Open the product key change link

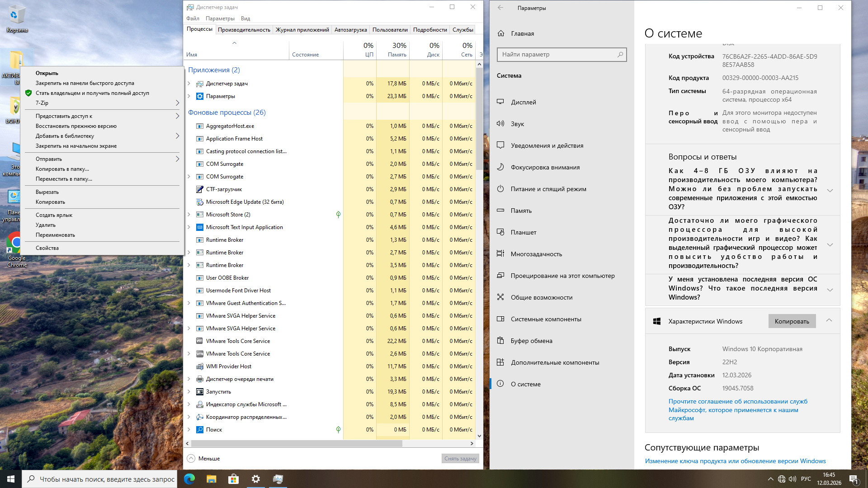tap(735, 461)
